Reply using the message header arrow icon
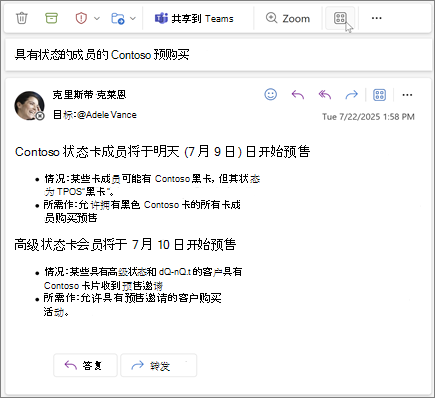Viewport: 435px width, 398px height. pos(298,95)
